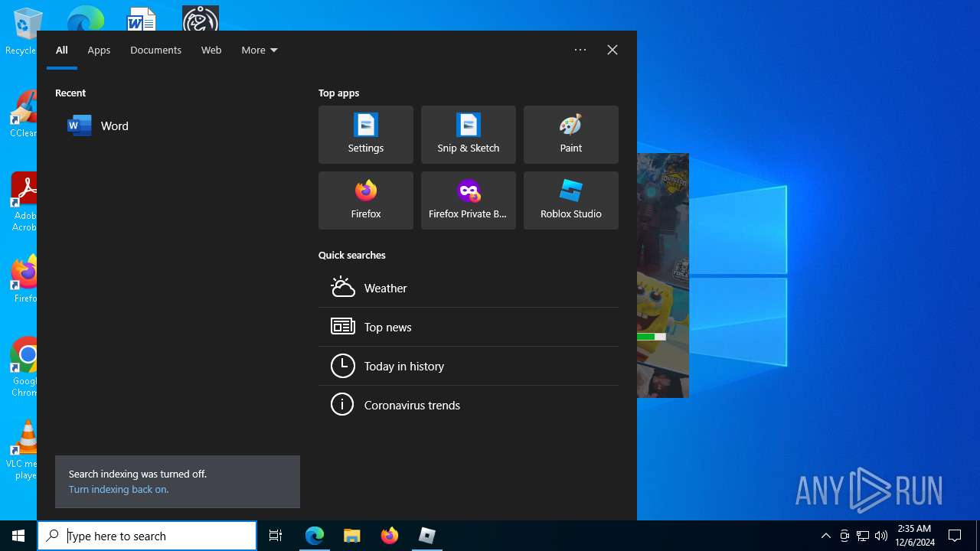Select Adobe Acrobat desktop shortcut
Viewport: 980px width, 551px height.
pos(25,202)
